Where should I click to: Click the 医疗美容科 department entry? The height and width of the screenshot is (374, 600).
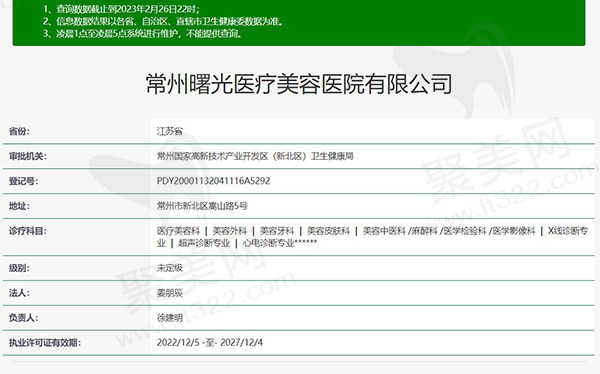point(178,231)
